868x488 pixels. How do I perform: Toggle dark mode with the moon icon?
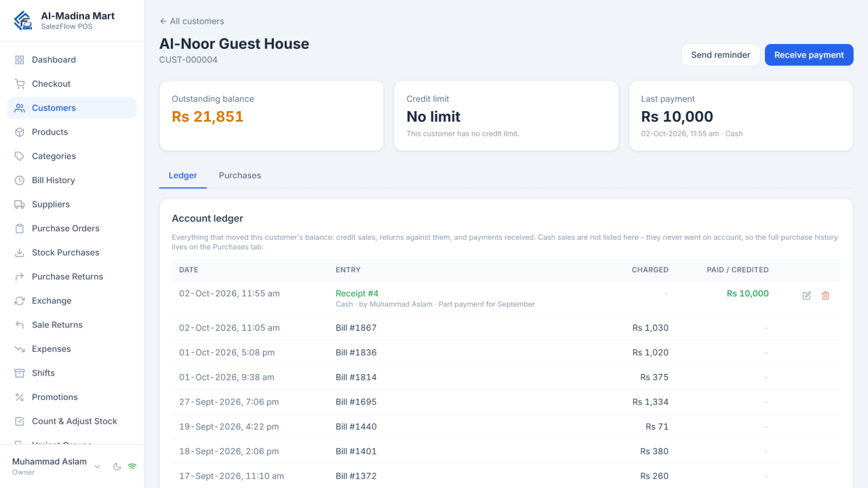(x=117, y=466)
